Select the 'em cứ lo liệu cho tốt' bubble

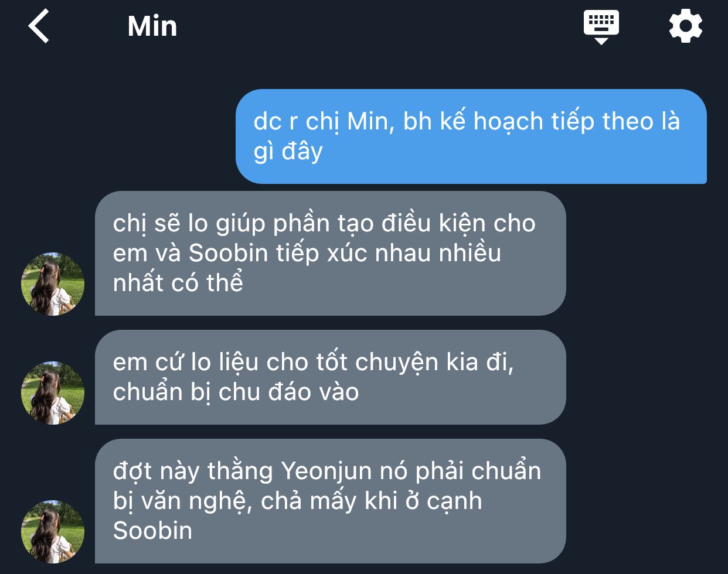coord(330,377)
